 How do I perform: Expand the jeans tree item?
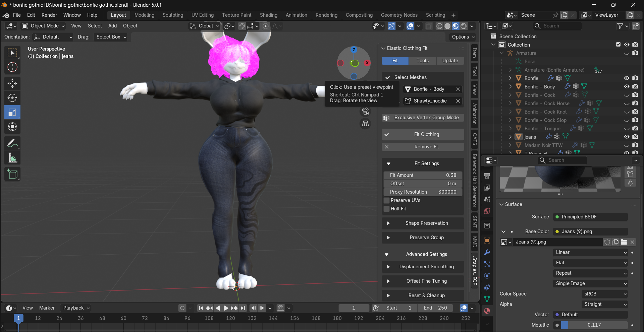510,137
